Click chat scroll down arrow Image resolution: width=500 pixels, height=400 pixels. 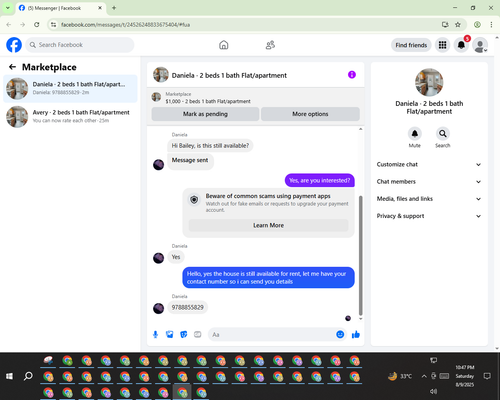(x=360, y=319)
